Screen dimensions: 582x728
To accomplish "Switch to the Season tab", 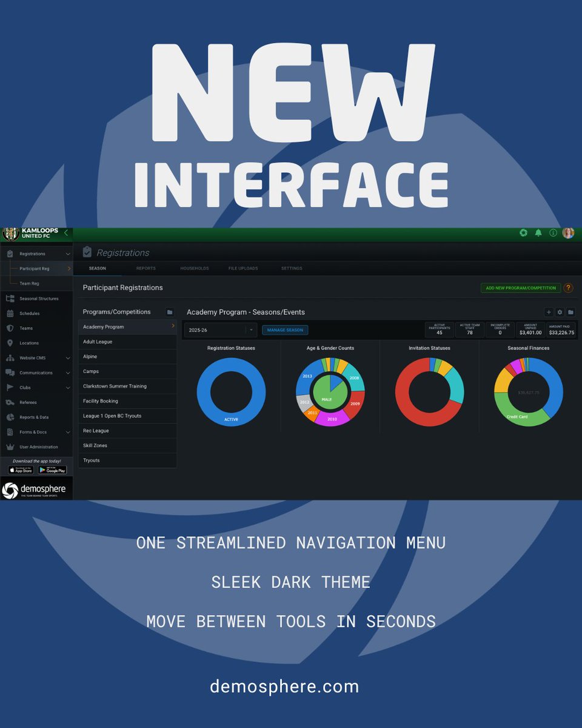I will [97, 268].
